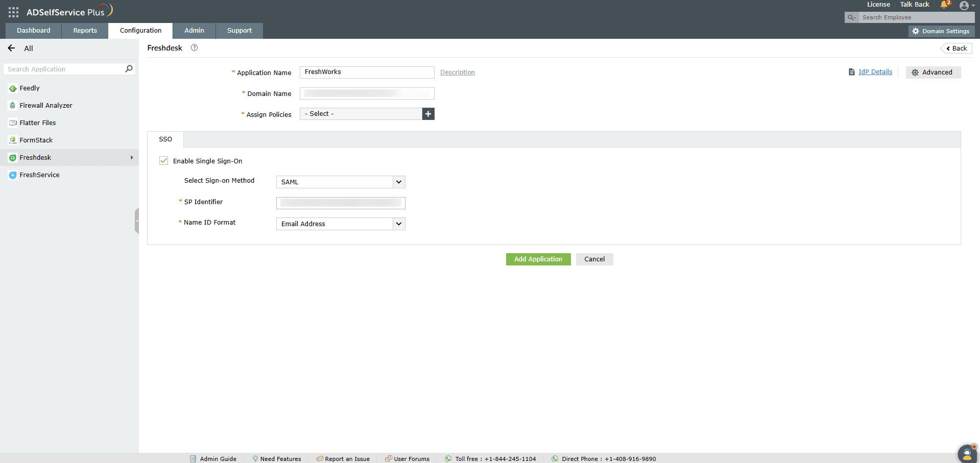Go to the Reports tab
The image size is (980, 463).
pos(84,30)
